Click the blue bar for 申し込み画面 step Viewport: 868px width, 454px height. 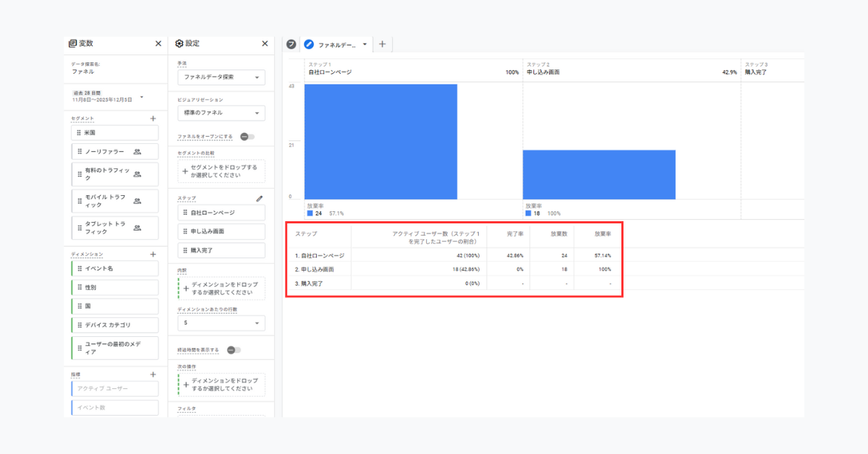tap(599, 175)
